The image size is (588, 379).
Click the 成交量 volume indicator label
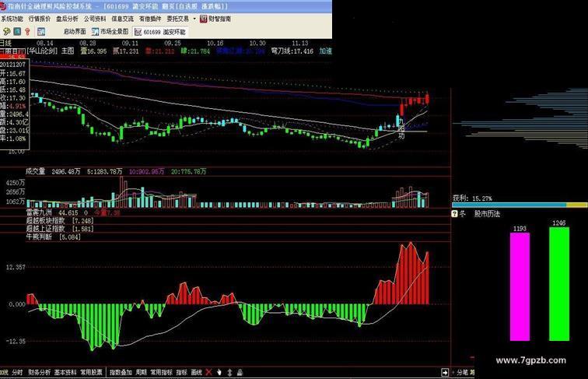click(35, 171)
